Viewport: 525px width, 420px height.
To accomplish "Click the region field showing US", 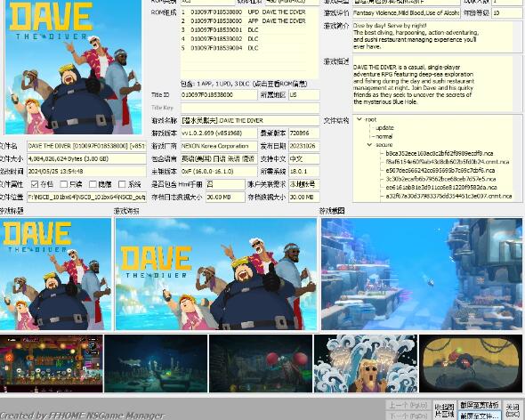I will tap(304, 95).
